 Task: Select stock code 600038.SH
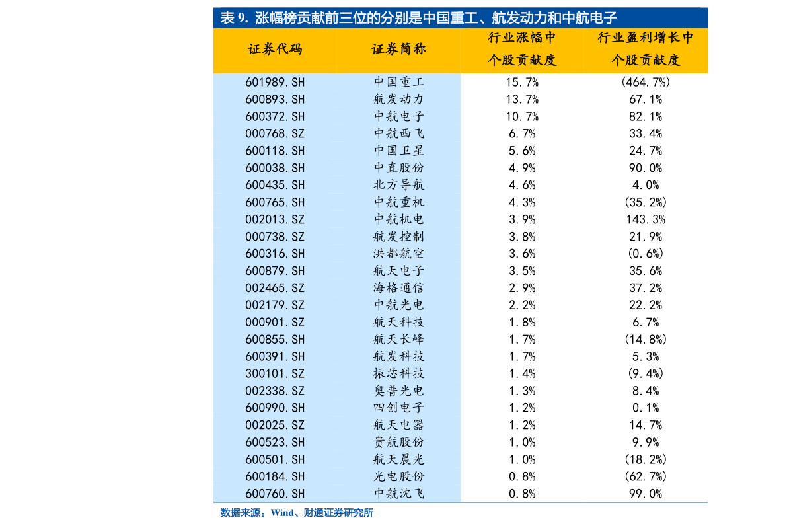(275, 168)
